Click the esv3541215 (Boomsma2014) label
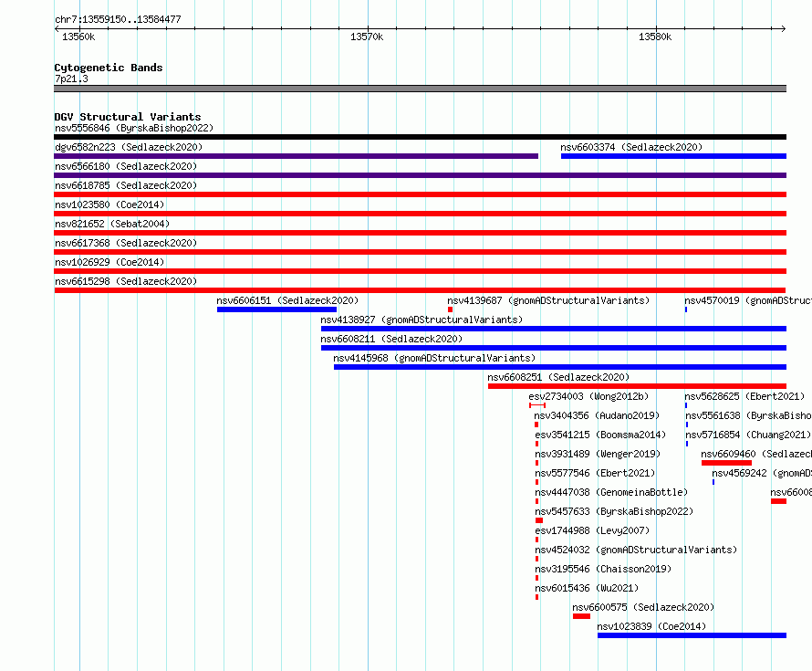The width and height of the screenshot is (812, 671). 600,435
